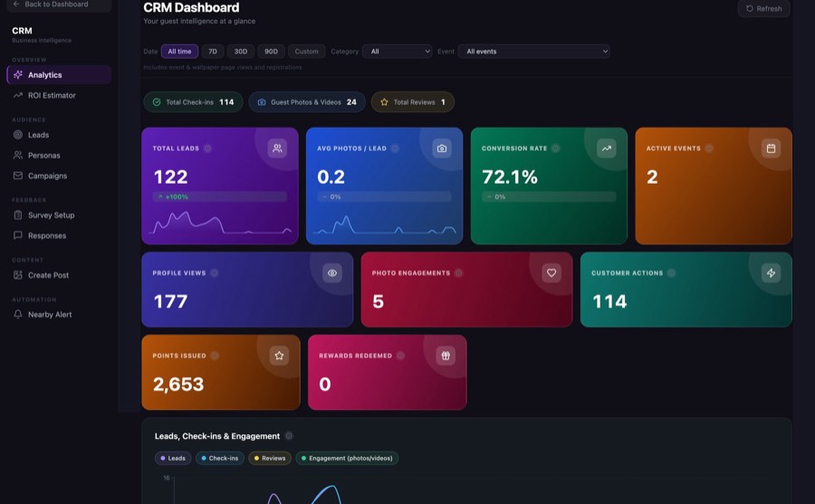Select the 30D date filter
Screen dimensions: 815x504
[x=241, y=52]
